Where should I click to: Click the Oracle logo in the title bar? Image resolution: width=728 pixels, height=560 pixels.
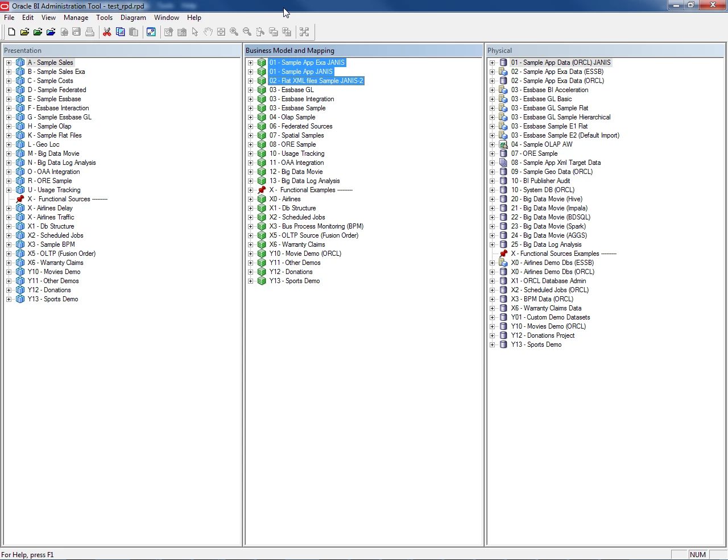[x=5, y=6]
